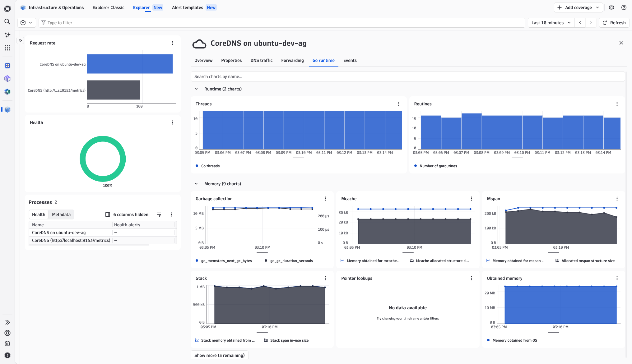Expand the collapsed panel with double arrow
The height and width of the screenshot is (364, 632).
click(20, 40)
